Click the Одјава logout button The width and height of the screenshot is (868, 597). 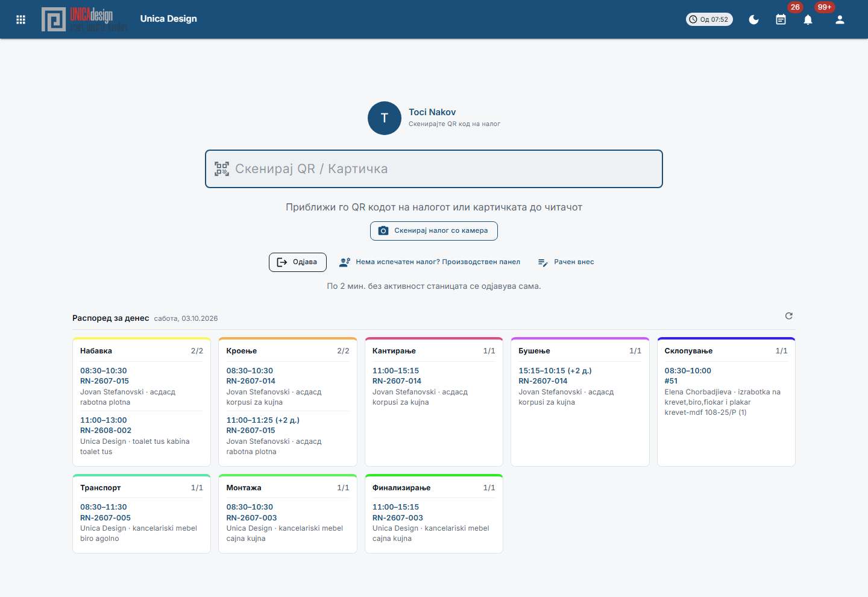pos(298,262)
